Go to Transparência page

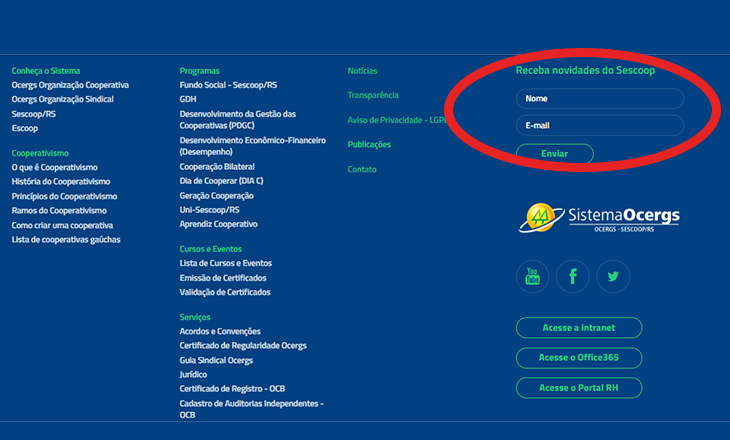pos(373,95)
